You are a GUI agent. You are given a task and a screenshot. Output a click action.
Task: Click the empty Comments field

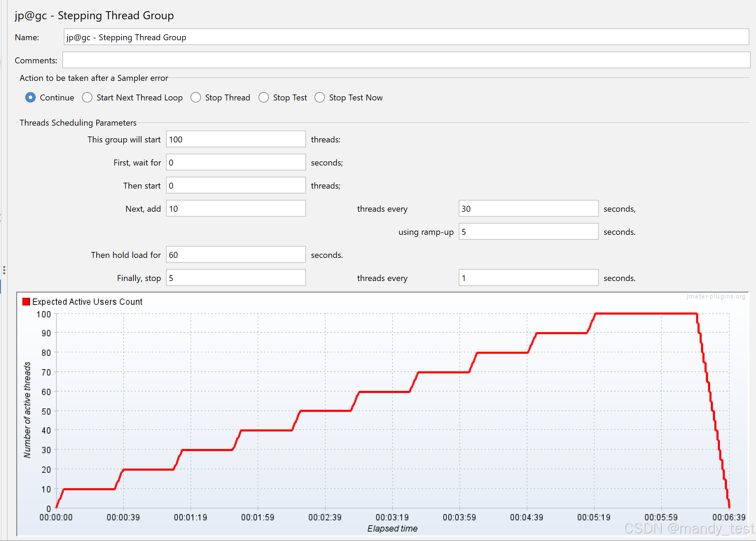pos(406,60)
